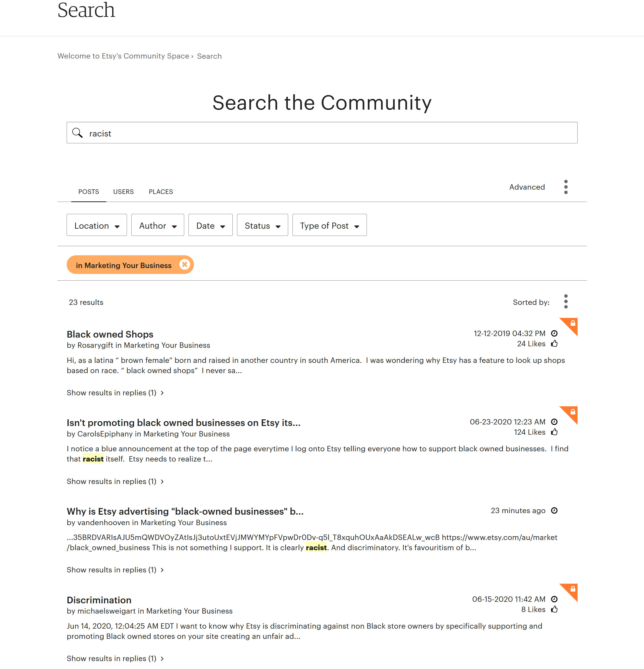Remove the Marketing Your Business filter

(x=185, y=264)
